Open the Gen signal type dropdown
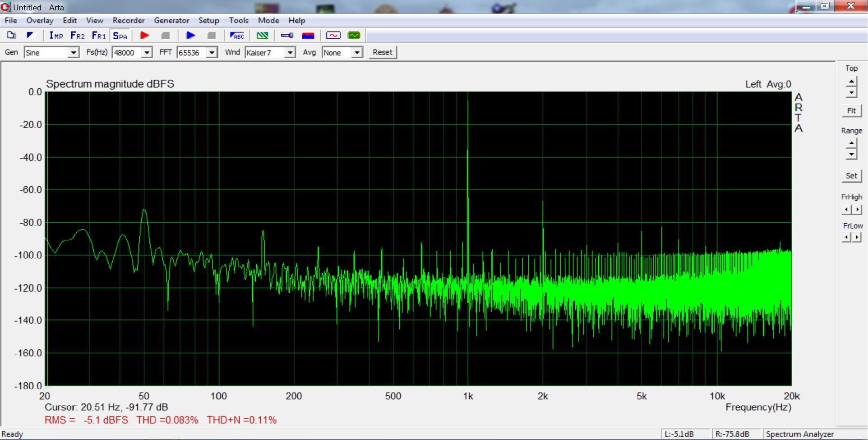 pyautogui.click(x=73, y=53)
